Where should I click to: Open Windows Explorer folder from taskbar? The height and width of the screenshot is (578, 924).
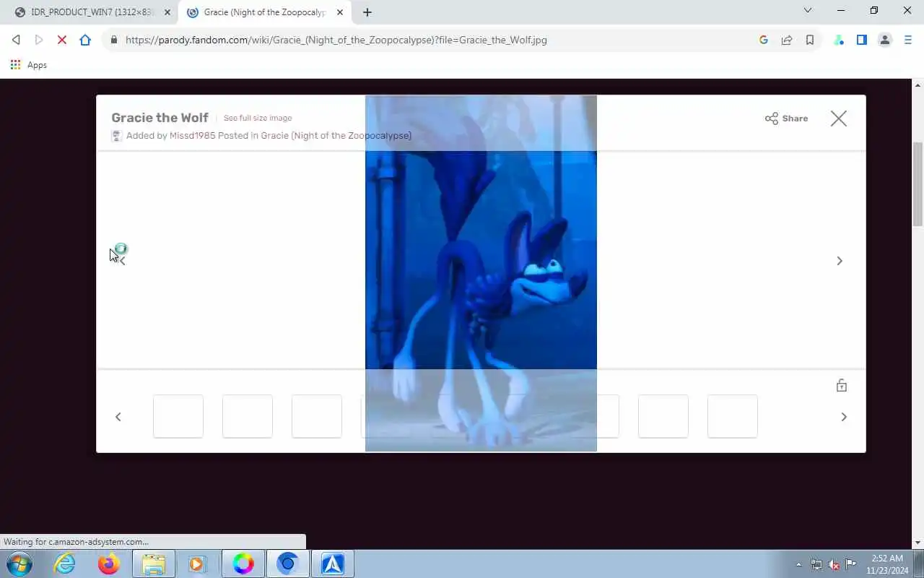click(x=154, y=564)
